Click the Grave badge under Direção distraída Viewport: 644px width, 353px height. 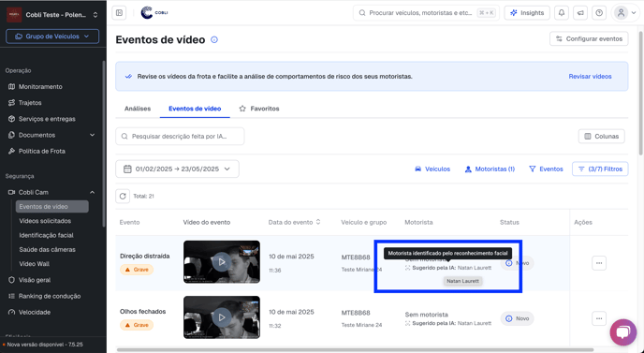coord(137,270)
